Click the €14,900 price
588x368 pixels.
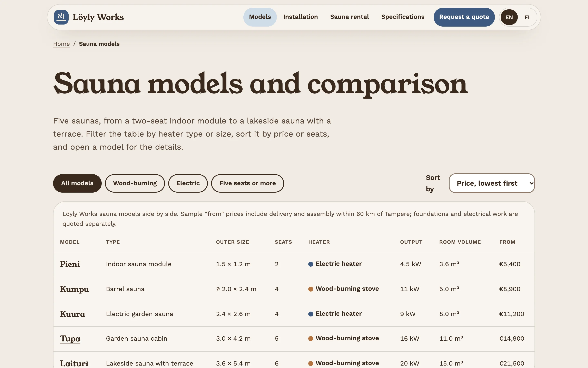[x=512, y=339]
